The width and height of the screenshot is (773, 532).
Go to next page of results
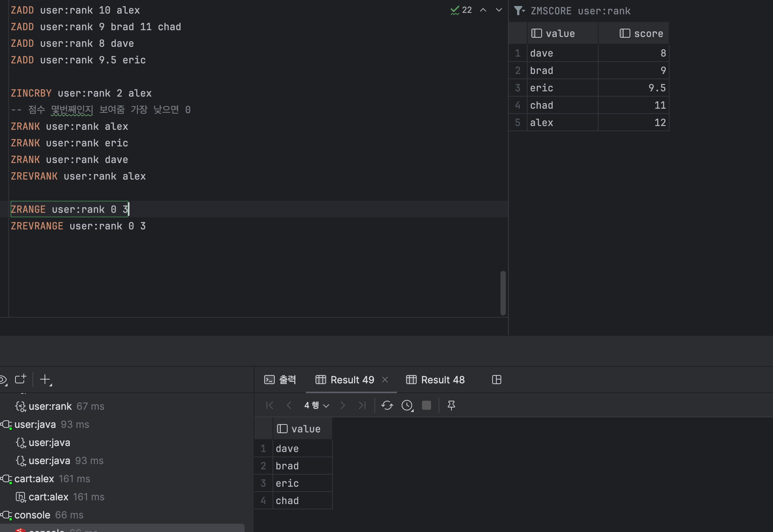343,405
